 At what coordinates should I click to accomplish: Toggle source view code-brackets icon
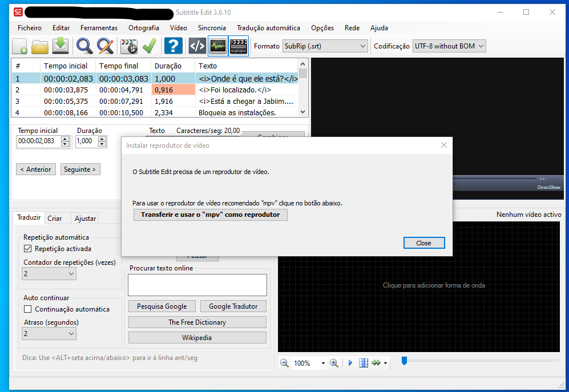(197, 46)
